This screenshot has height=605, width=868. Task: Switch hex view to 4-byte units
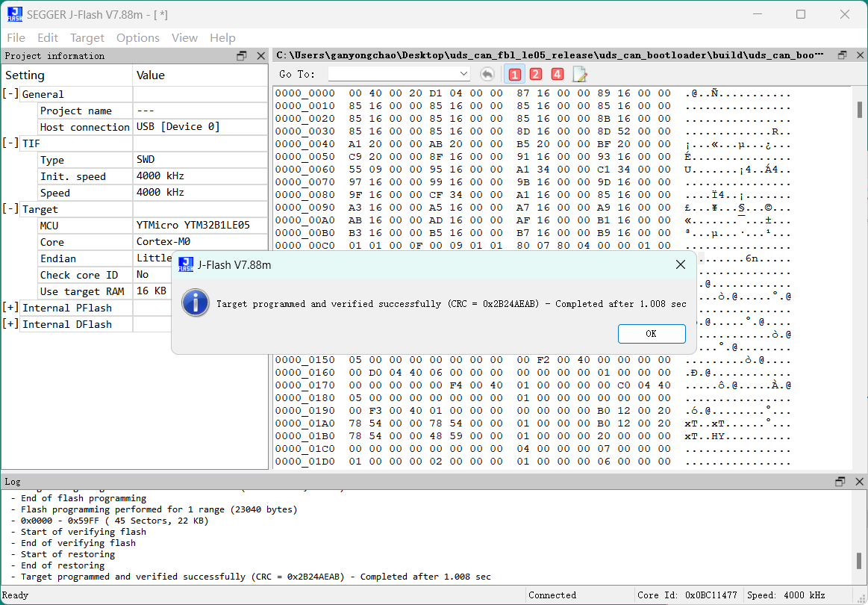click(558, 74)
